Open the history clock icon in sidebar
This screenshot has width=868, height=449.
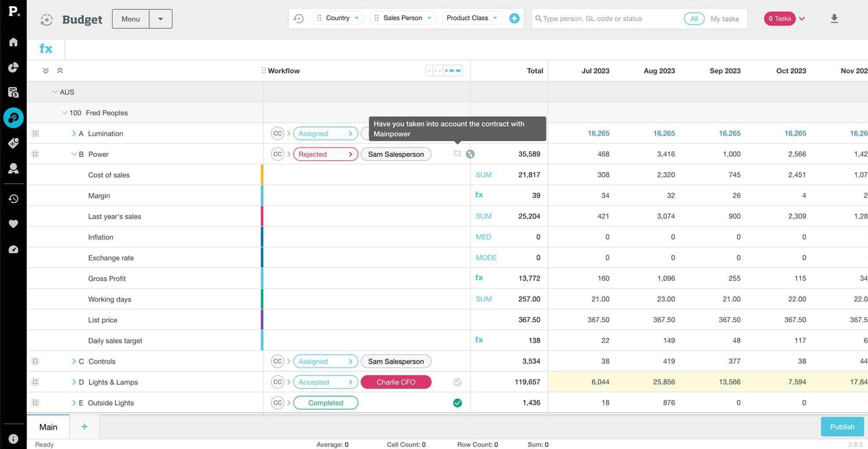click(x=13, y=199)
